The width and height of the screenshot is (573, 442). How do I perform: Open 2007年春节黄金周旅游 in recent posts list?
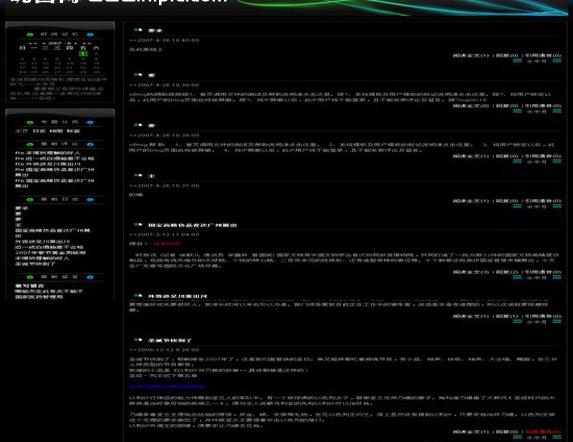(x=50, y=252)
